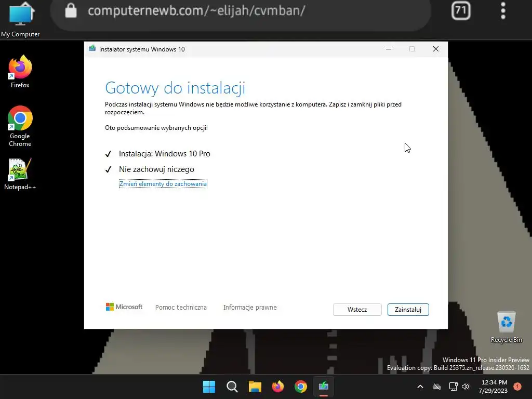Click browser tab counter showing 71

461,10
